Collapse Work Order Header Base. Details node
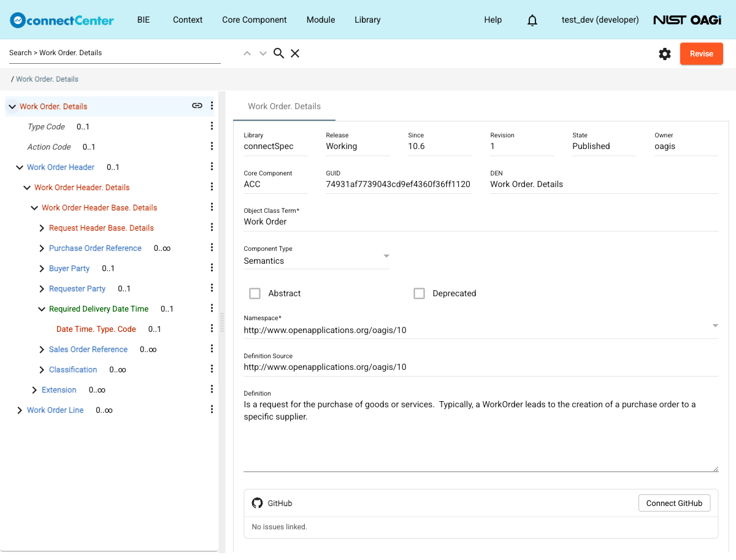The width and height of the screenshot is (736, 560). (x=34, y=207)
